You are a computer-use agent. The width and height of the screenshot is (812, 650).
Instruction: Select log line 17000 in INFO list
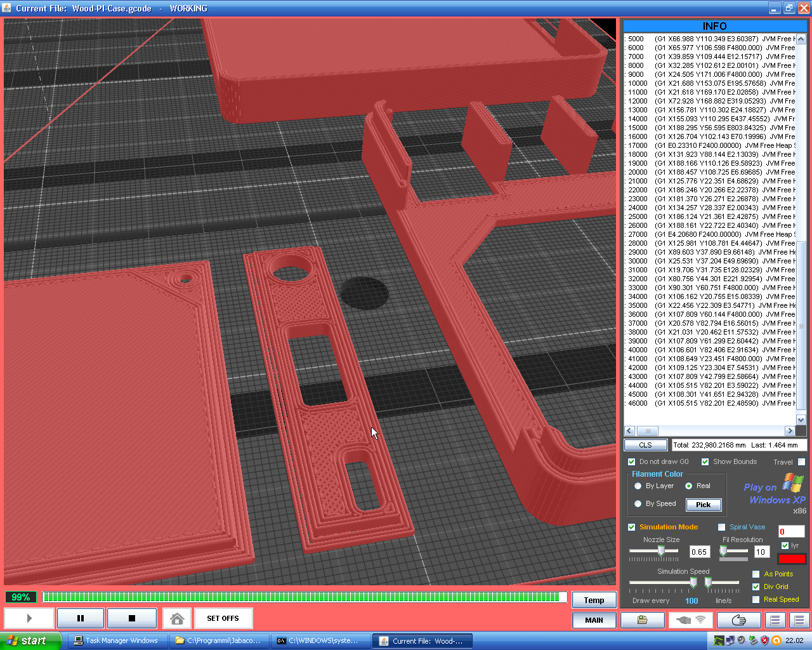click(710, 145)
